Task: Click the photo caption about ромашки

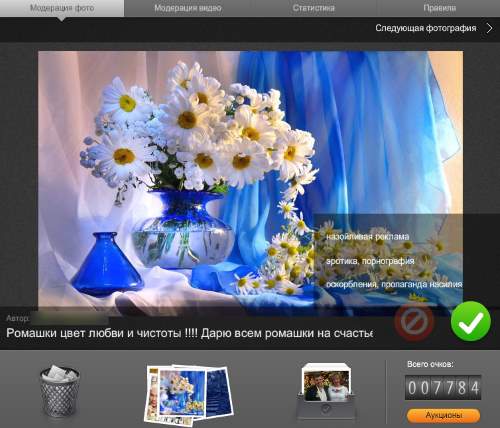Action: (189, 333)
